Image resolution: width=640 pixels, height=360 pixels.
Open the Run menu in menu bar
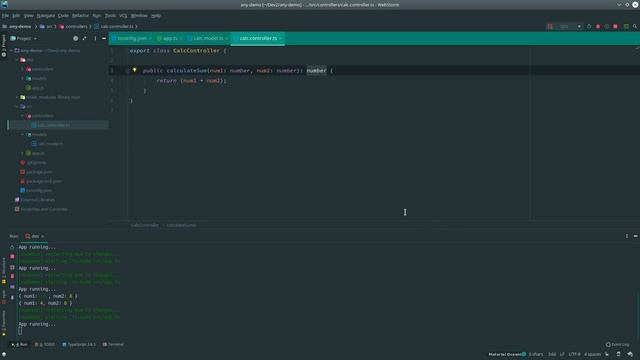click(x=96, y=16)
